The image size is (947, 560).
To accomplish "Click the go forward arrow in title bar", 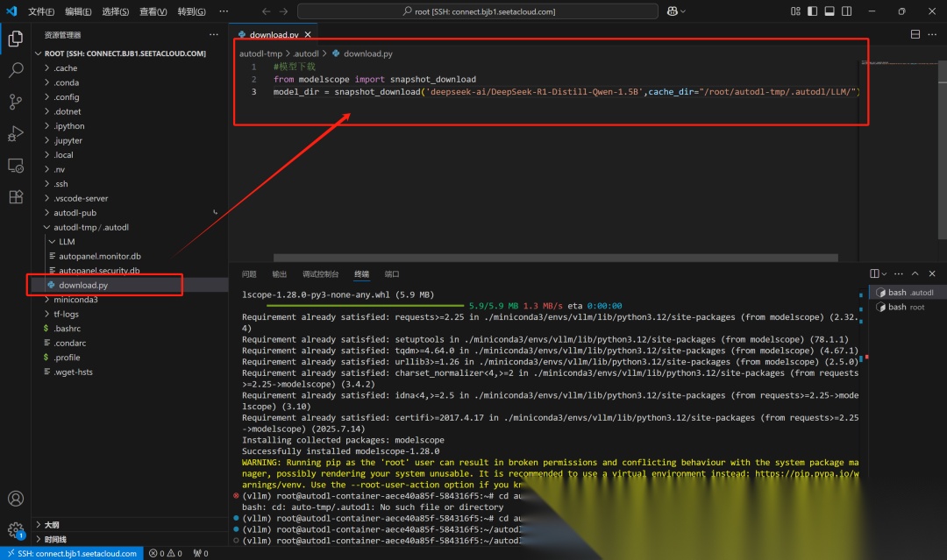I will pyautogui.click(x=284, y=11).
